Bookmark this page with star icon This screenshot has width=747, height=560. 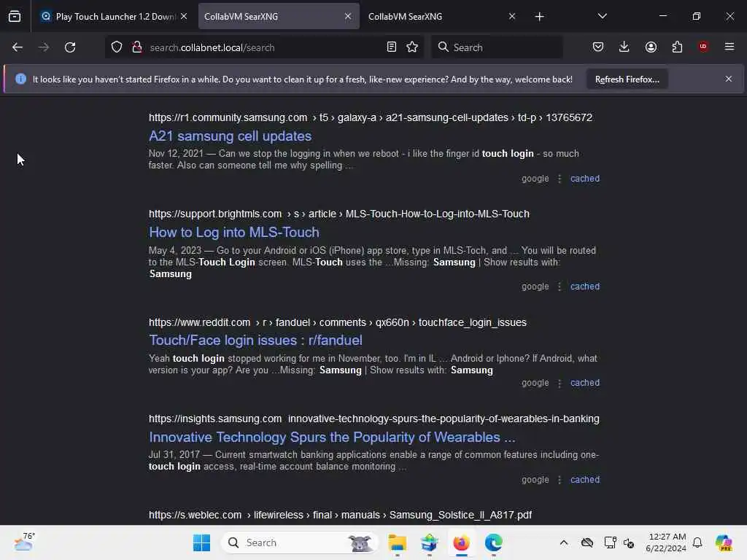(412, 47)
